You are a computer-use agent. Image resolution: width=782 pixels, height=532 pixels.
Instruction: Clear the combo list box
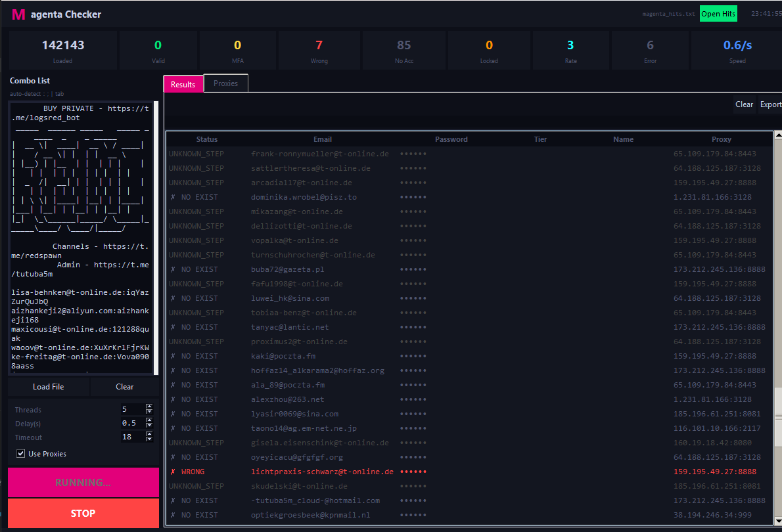pos(125,387)
